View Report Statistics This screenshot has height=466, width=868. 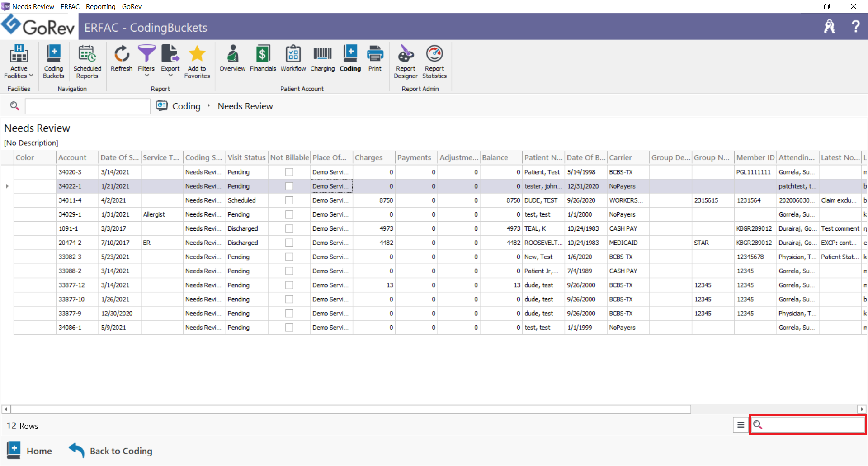coord(434,62)
